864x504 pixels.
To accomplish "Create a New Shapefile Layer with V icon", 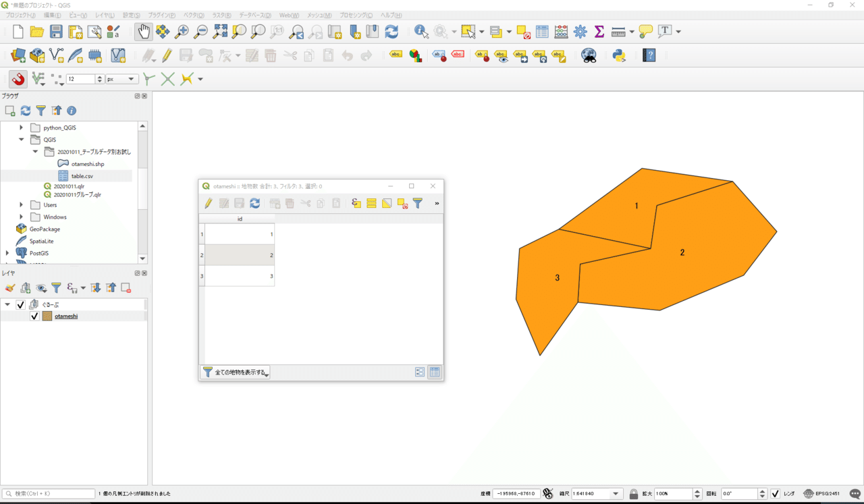I will (57, 55).
